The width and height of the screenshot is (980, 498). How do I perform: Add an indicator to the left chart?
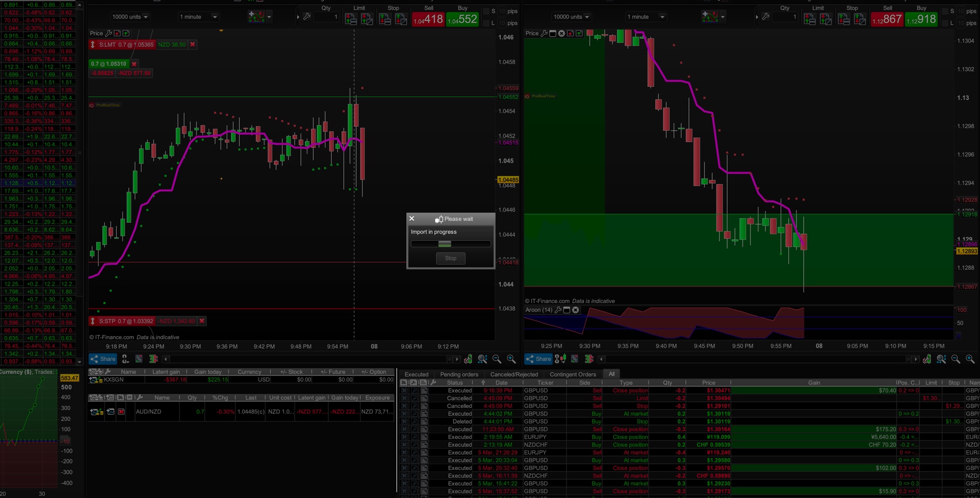click(x=256, y=17)
